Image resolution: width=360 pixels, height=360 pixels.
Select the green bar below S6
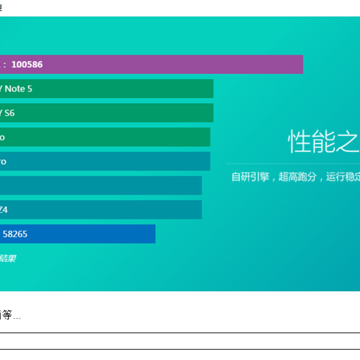105,137
